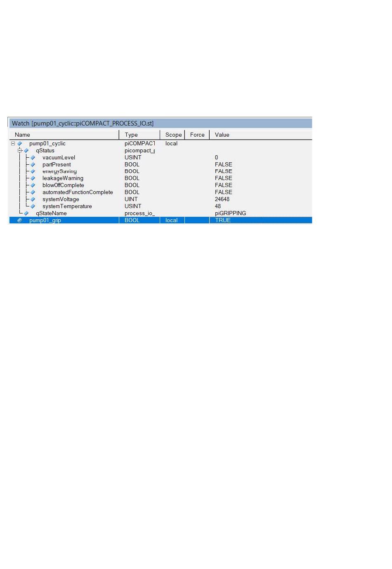392x569 pixels.
Task: Sort by the Name column header
Action: 64,135
